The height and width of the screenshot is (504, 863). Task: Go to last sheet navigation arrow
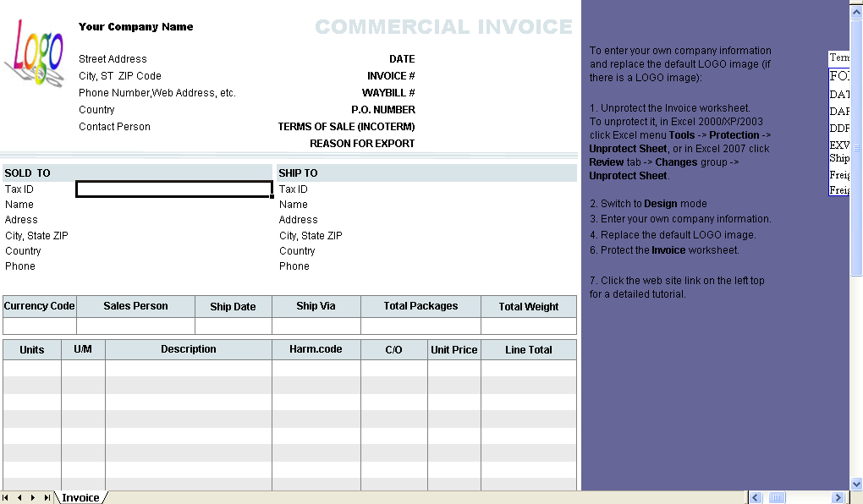47,497
